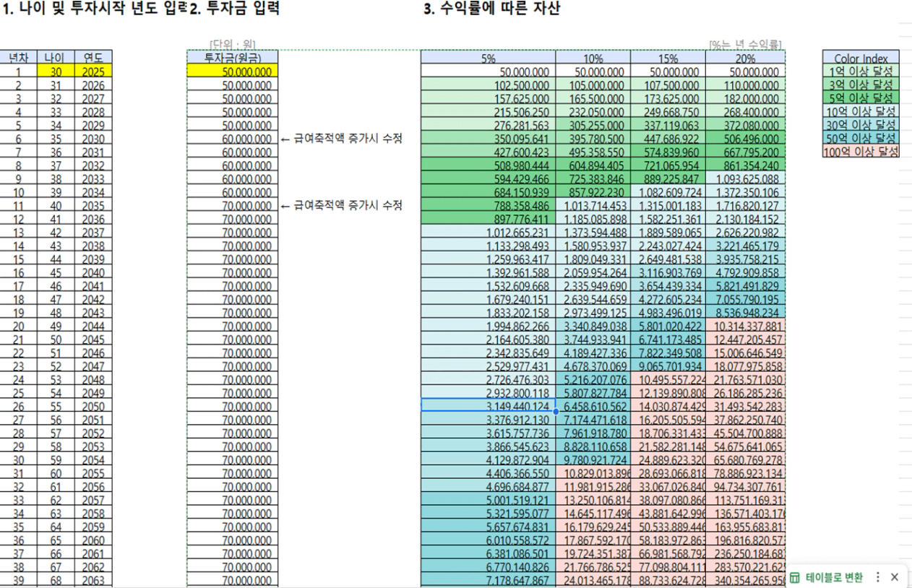Click the Color Index header cell
This screenshot has width=912, height=588.
(x=861, y=58)
